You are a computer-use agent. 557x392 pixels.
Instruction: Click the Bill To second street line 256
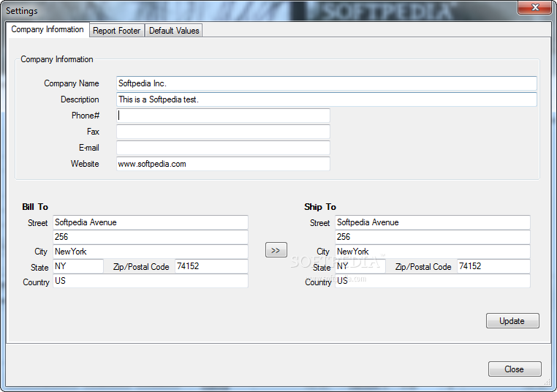point(151,237)
